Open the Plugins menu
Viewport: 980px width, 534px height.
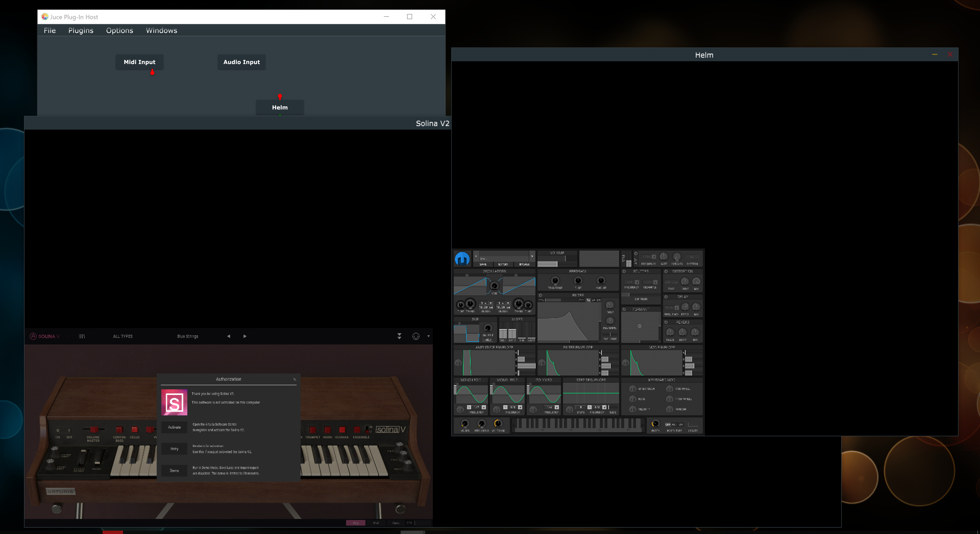pyautogui.click(x=81, y=30)
